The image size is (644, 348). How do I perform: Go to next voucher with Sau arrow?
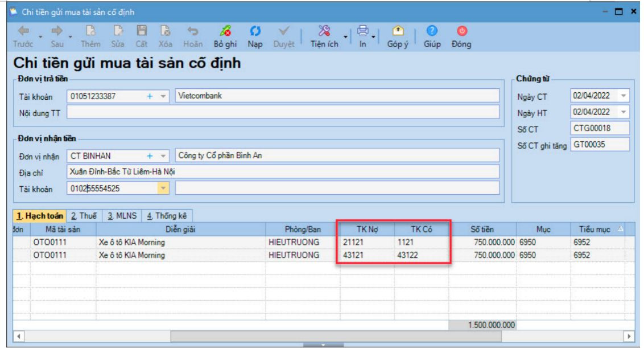[57, 31]
